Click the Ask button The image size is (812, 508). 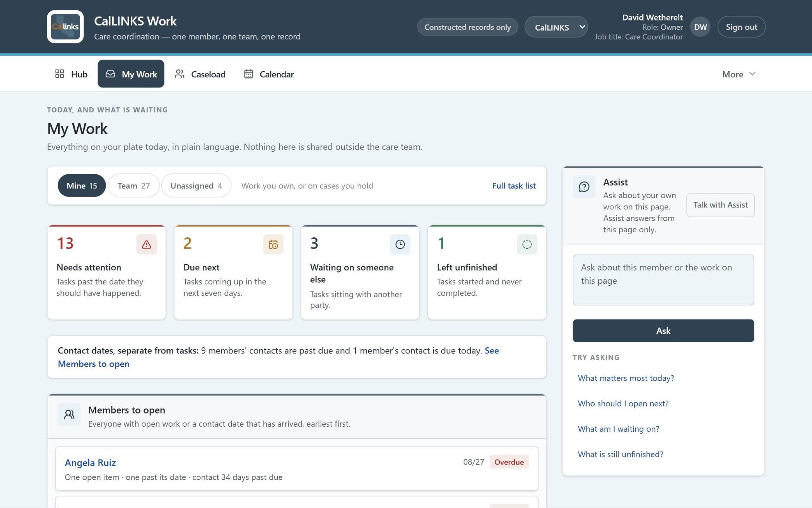[663, 331]
